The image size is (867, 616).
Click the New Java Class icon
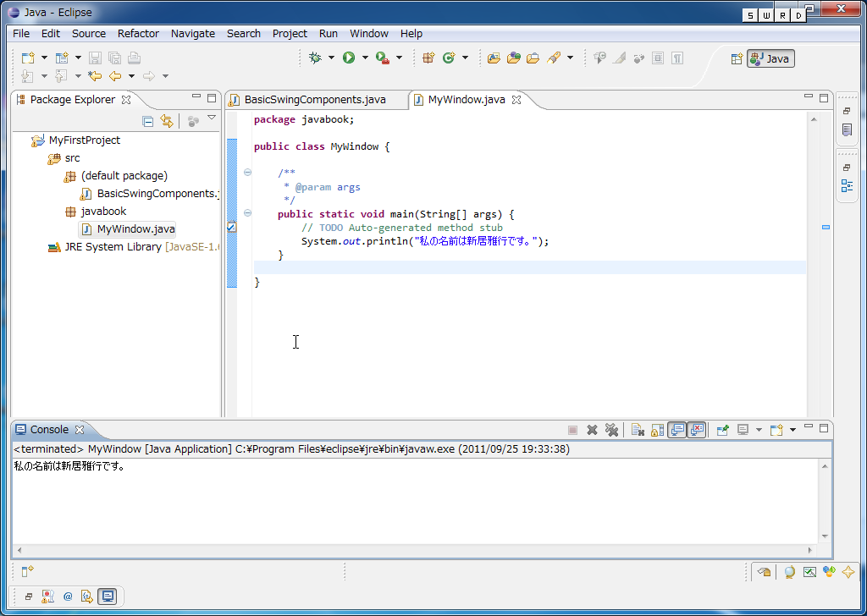(x=449, y=58)
